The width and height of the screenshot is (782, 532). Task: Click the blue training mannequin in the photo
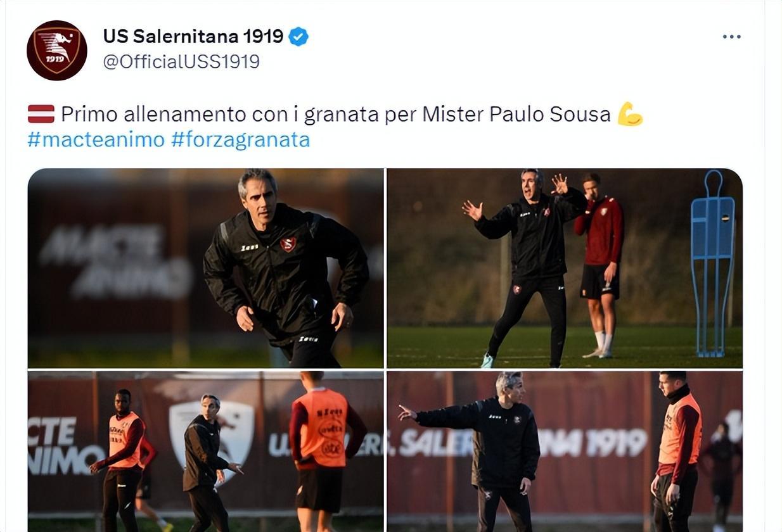click(712, 263)
